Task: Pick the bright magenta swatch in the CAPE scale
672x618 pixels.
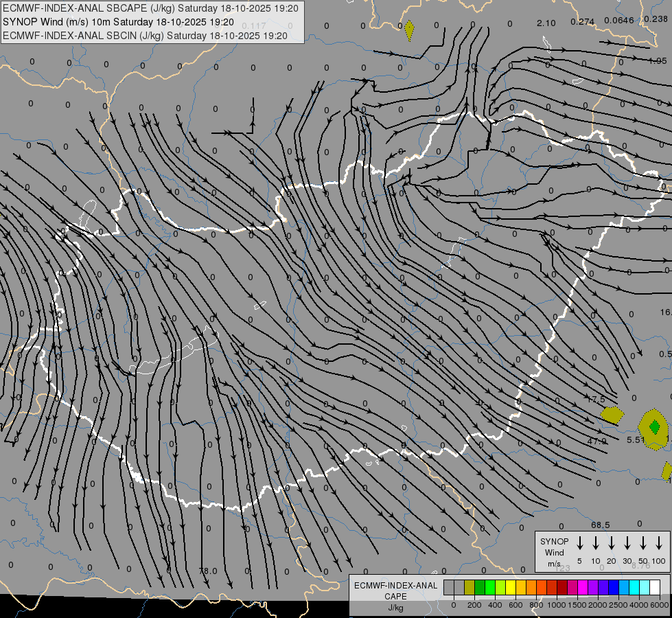Action: point(583,587)
